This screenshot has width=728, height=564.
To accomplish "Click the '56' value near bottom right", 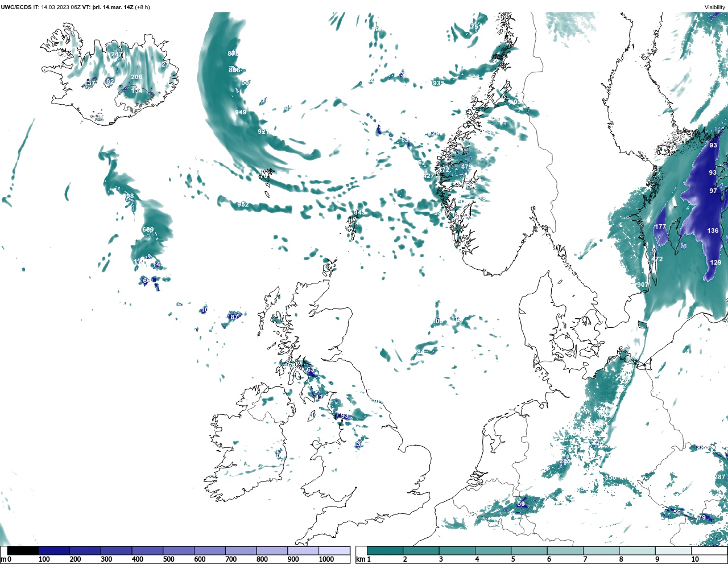I will click(677, 512).
